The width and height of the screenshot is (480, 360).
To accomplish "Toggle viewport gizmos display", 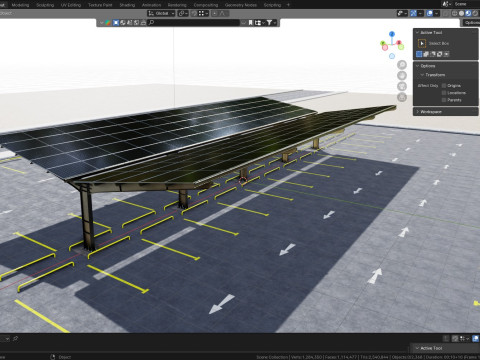I will [414, 13].
